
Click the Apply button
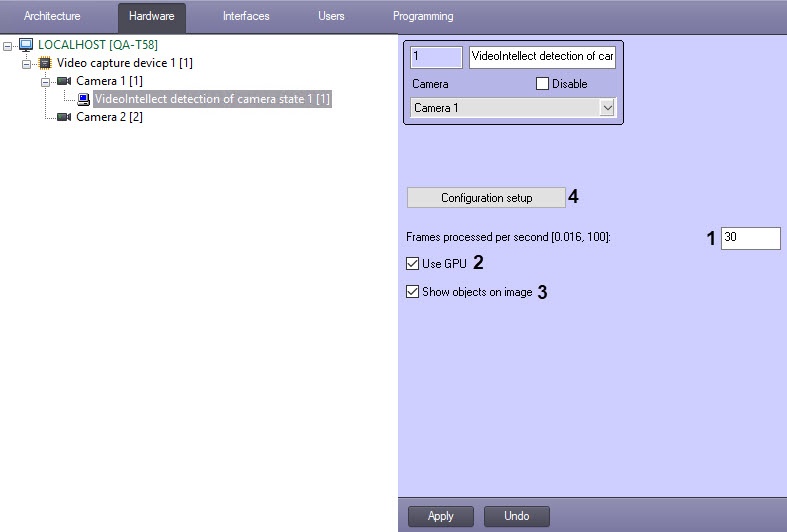click(441, 516)
